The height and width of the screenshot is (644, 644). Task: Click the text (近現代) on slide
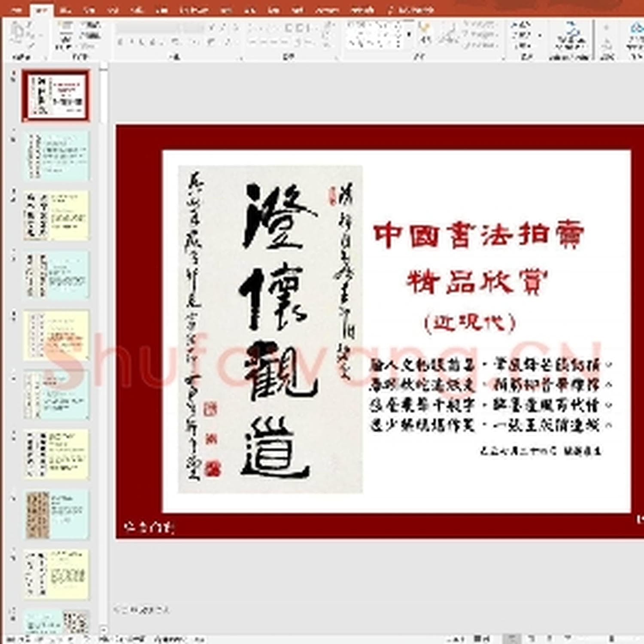(470, 323)
